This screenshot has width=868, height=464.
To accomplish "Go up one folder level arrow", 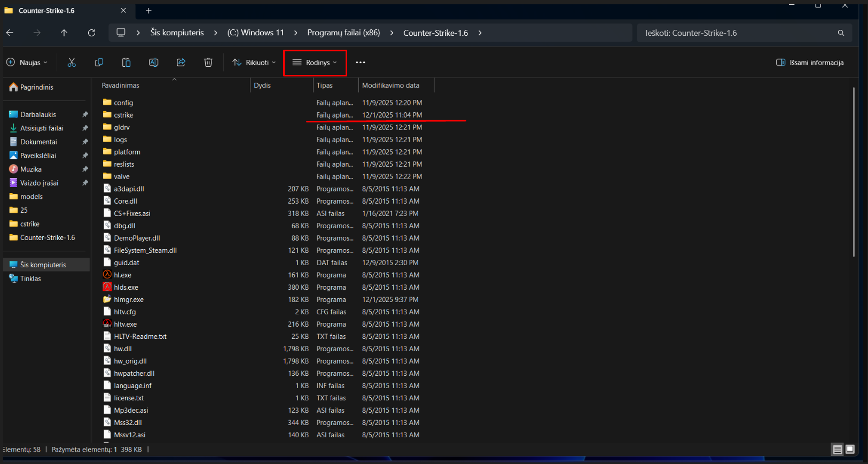I will click(x=64, y=33).
